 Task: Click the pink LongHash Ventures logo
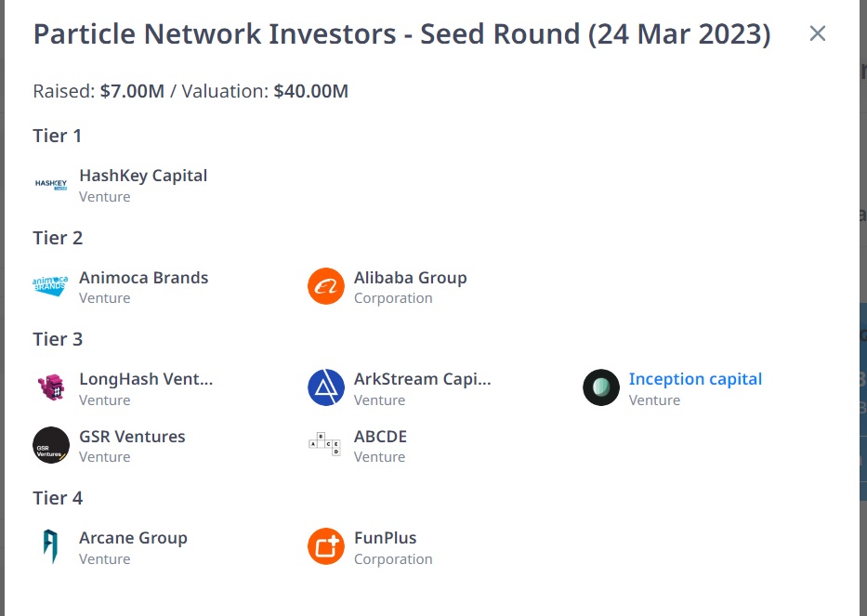click(x=51, y=387)
